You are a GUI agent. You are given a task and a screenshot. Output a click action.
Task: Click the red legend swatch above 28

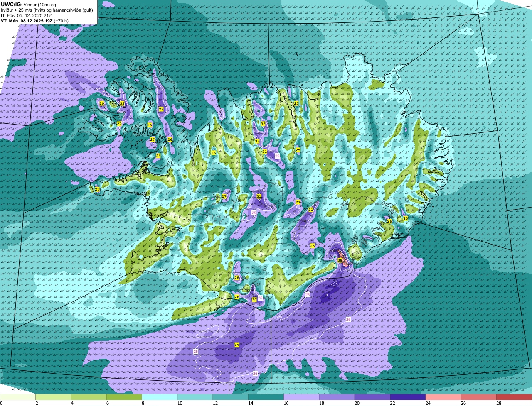(x=514, y=397)
